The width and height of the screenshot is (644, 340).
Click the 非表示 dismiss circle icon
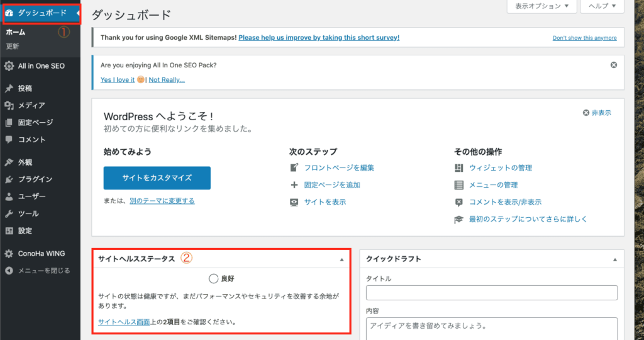(586, 113)
